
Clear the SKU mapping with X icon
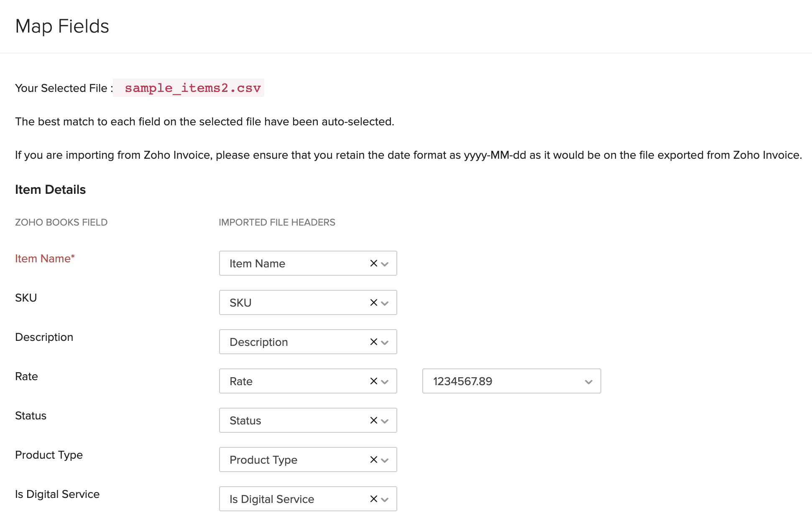pos(374,302)
